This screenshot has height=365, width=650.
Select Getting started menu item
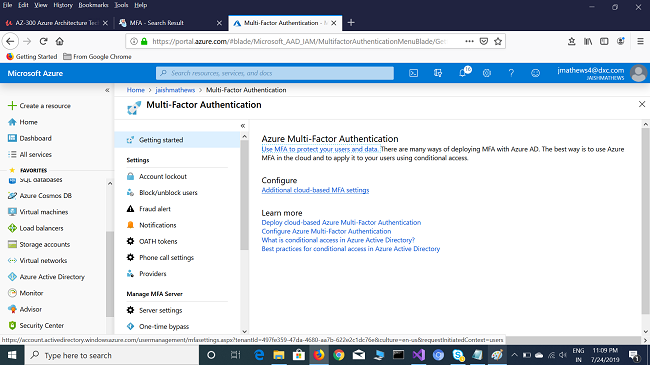tap(177, 140)
